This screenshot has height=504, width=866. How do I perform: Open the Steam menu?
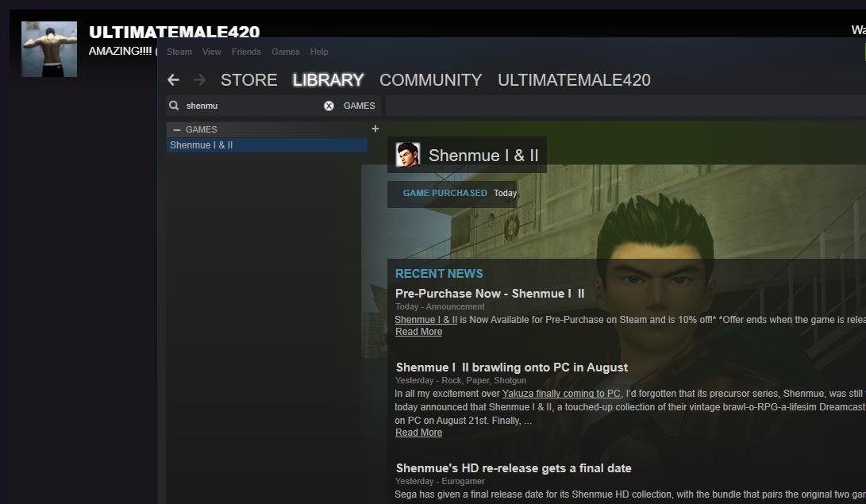click(x=179, y=52)
